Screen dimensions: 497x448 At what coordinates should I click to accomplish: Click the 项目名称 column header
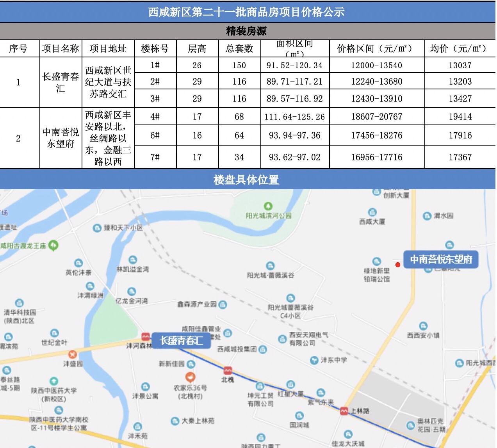pyautogui.click(x=61, y=49)
